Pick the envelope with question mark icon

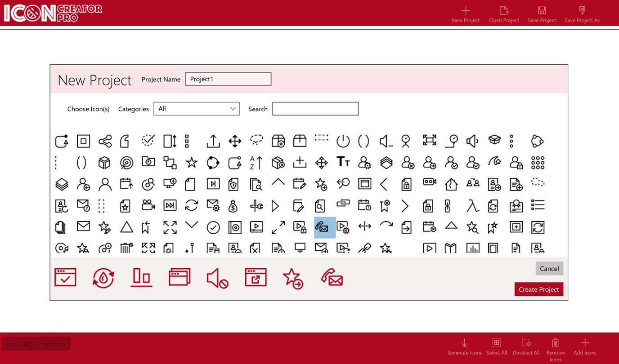83,205
